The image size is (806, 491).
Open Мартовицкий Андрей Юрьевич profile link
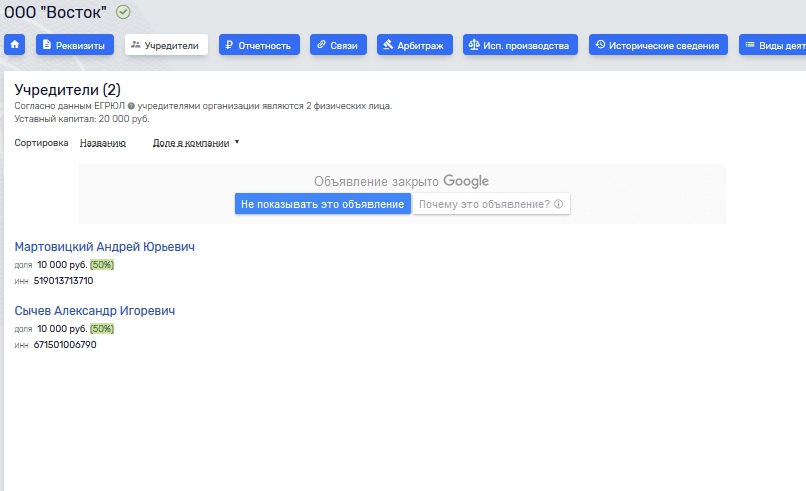click(x=104, y=247)
